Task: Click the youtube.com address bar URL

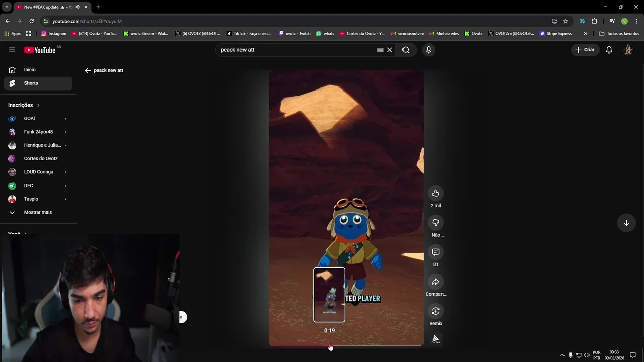Action: tap(87, 21)
